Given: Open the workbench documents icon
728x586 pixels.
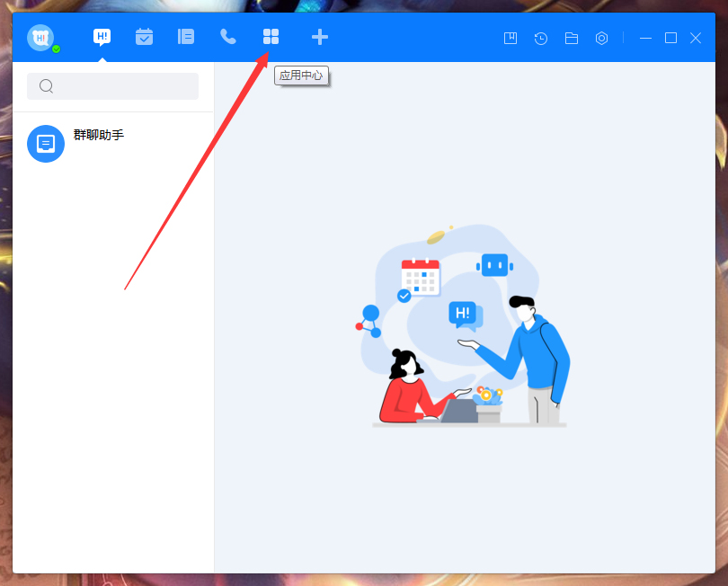Looking at the screenshot, I should pos(185,38).
